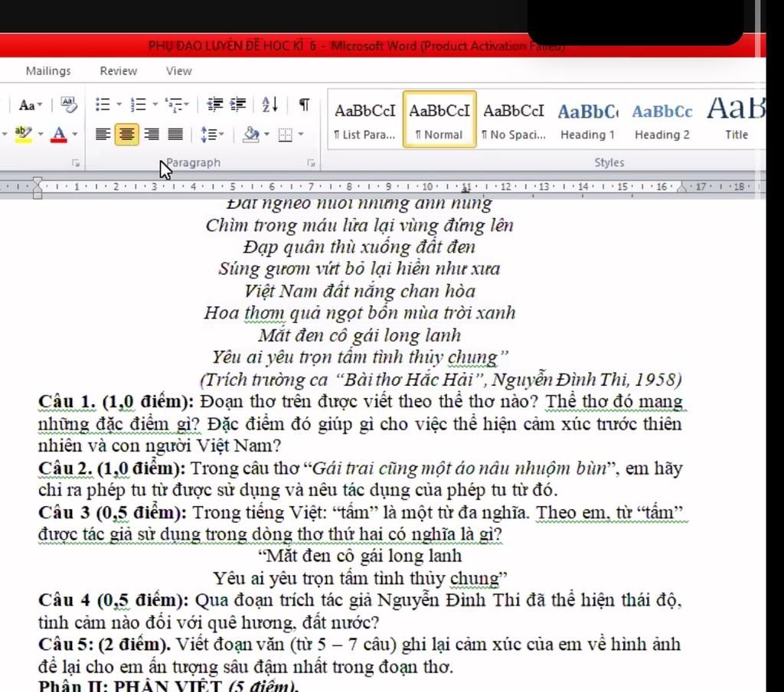Click the line 'Việt Nam đất nắng chan hòa'
784x692 pixels.
[360, 291]
